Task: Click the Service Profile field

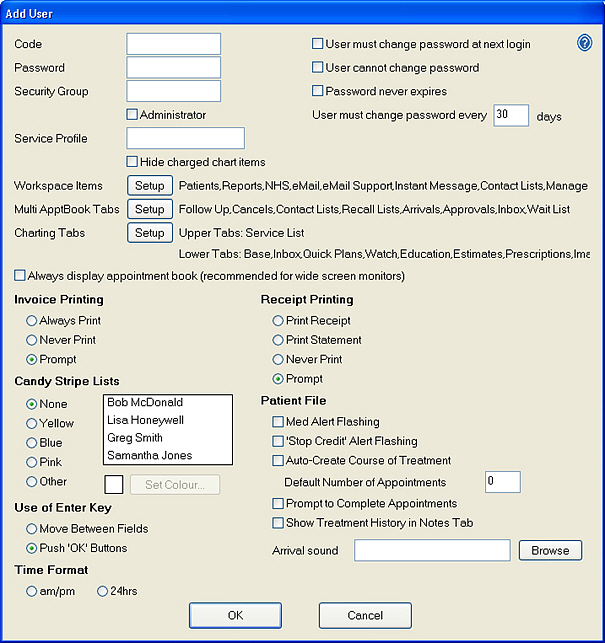Action: [185, 138]
